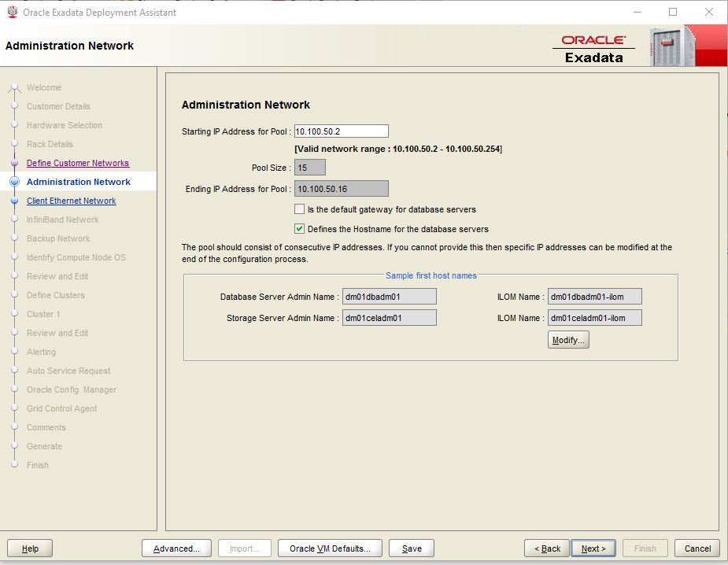Minimize the Deployment Assistant window

[x=637, y=12]
